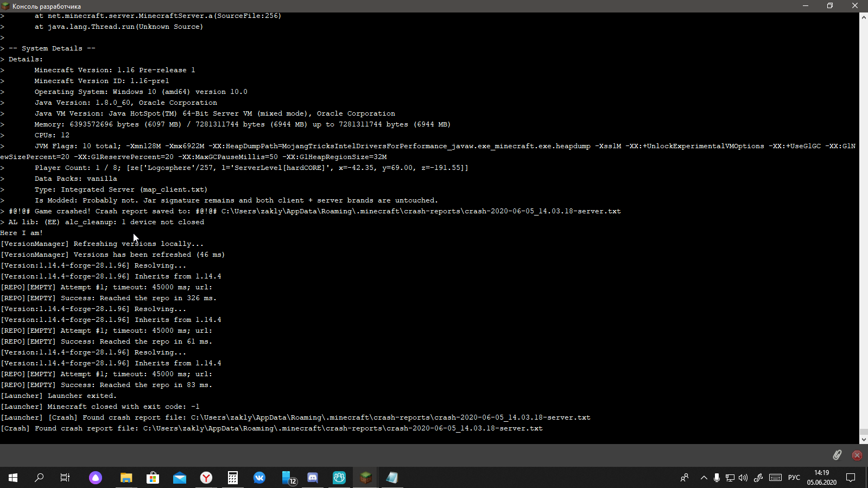Open the teal hand app on taskbar
The image size is (868, 488).
339,478
